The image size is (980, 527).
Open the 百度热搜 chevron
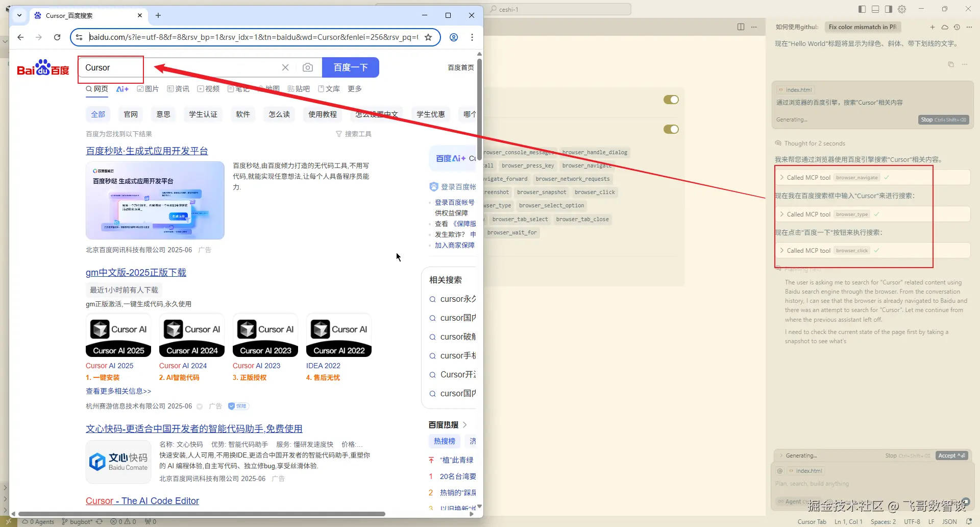pos(465,425)
